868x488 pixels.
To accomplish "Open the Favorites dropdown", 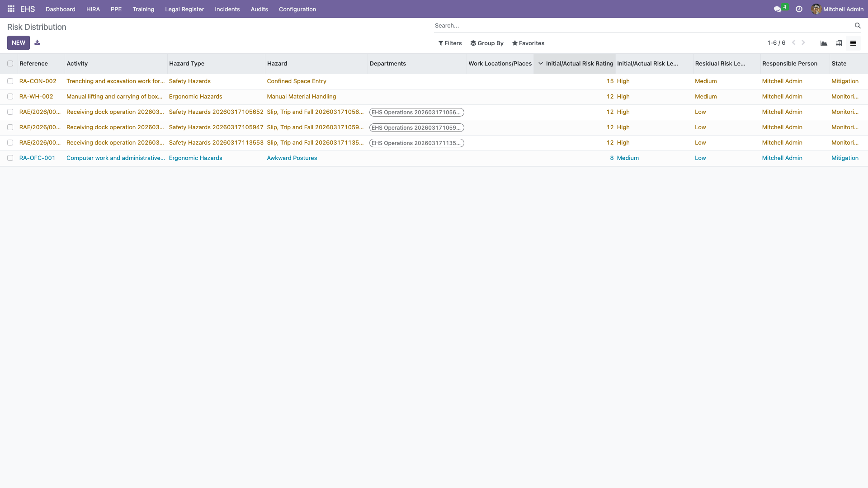I will 528,43.
